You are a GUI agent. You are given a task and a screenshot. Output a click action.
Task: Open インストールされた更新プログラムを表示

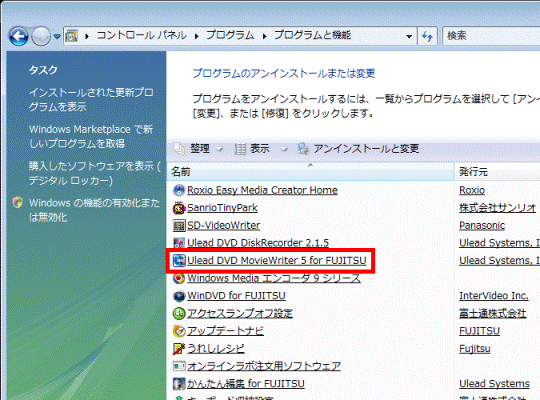click(x=91, y=99)
